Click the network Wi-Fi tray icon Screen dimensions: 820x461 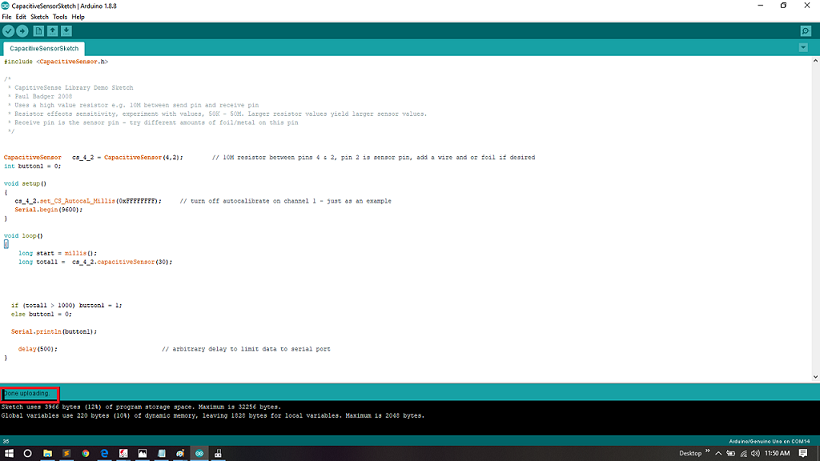click(x=743, y=453)
